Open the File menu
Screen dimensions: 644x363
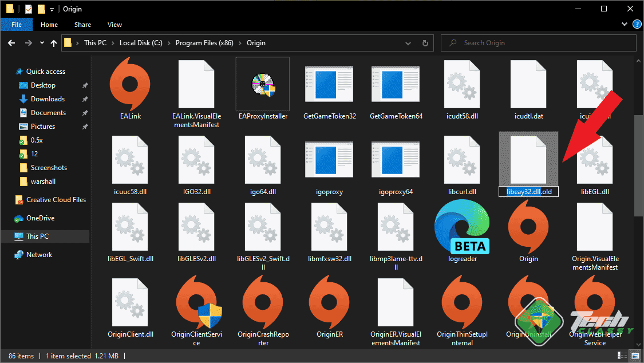click(x=17, y=25)
